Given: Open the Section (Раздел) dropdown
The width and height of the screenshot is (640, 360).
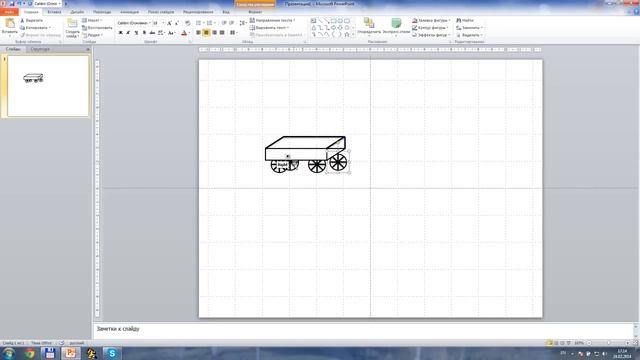Looking at the screenshot, I should pyautogui.click(x=92, y=35).
